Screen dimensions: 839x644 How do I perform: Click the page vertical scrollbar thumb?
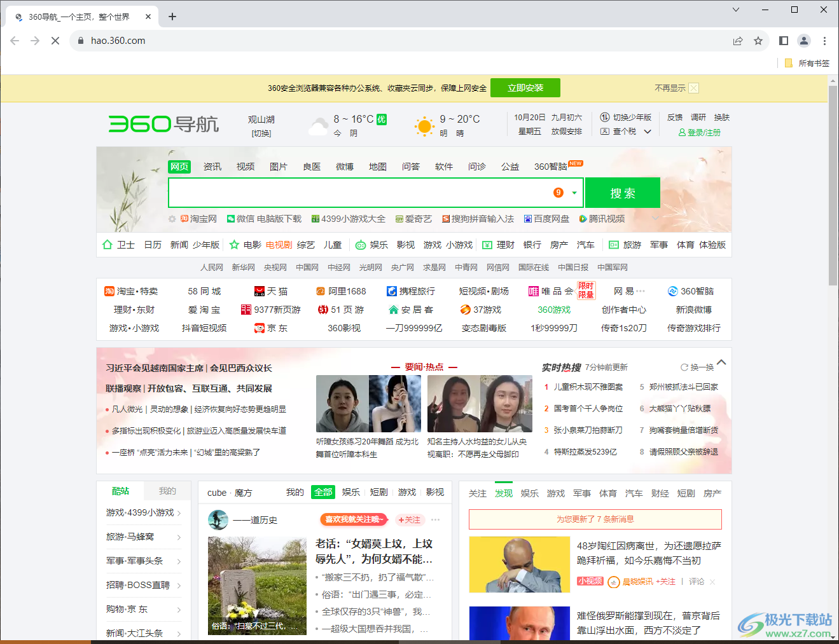833,184
